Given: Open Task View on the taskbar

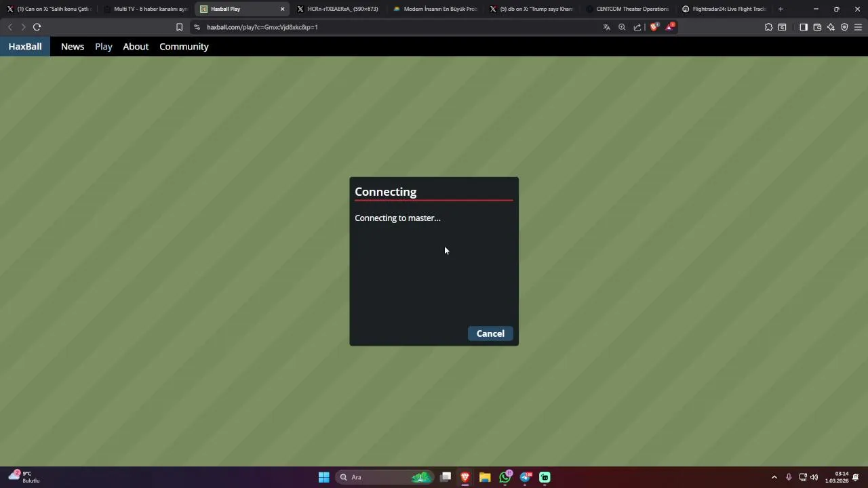Looking at the screenshot, I should (x=446, y=477).
